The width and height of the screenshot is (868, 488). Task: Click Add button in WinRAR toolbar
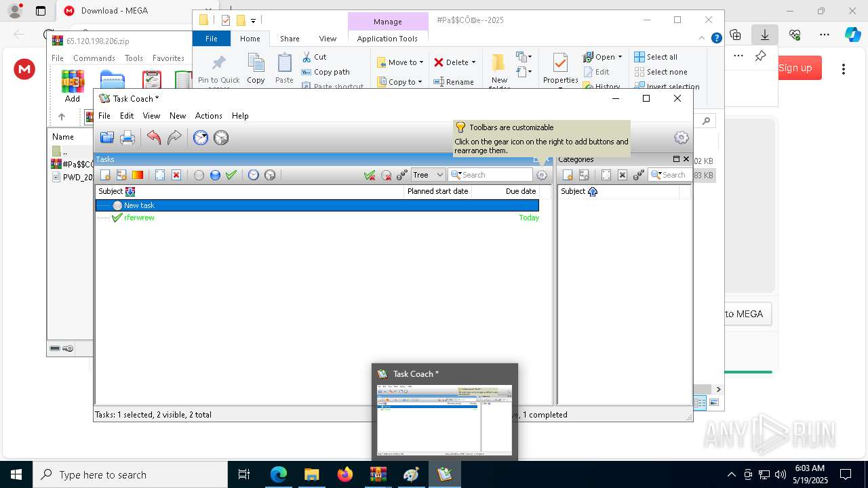(x=73, y=86)
